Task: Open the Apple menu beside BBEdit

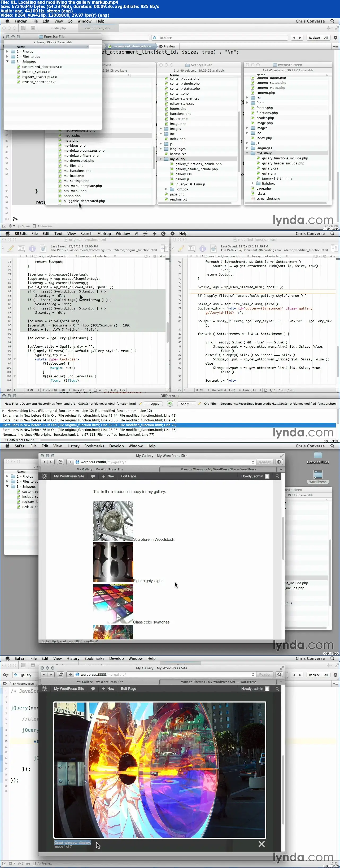Action: point(7,234)
